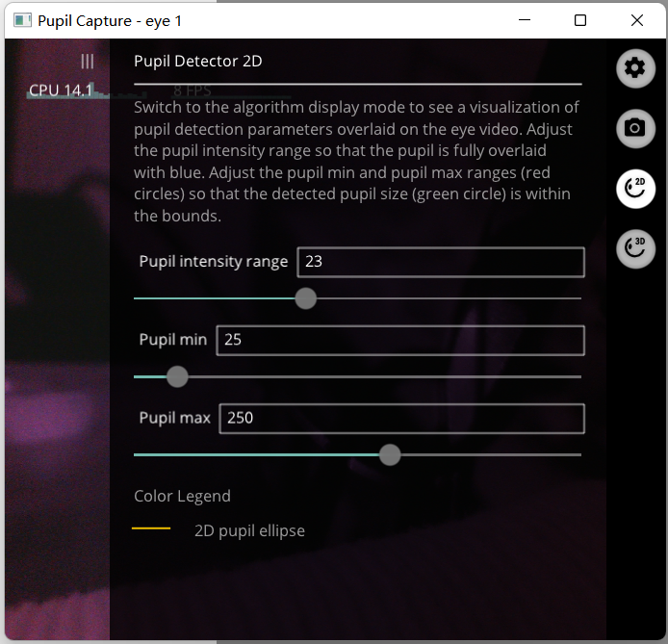Image resolution: width=668 pixels, height=644 pixels.
Task: Click the 8 FPS indicator
Action: tap(193, 90)
